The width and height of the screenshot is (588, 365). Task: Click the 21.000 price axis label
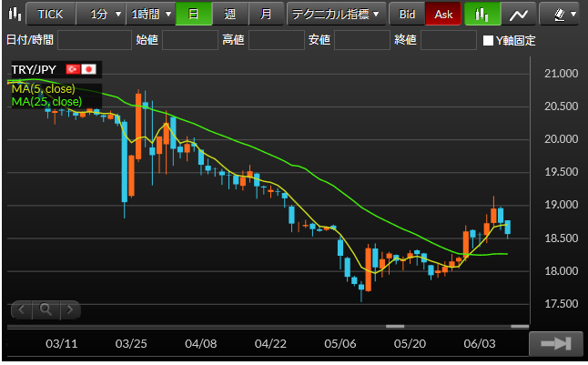click(561, 74)
